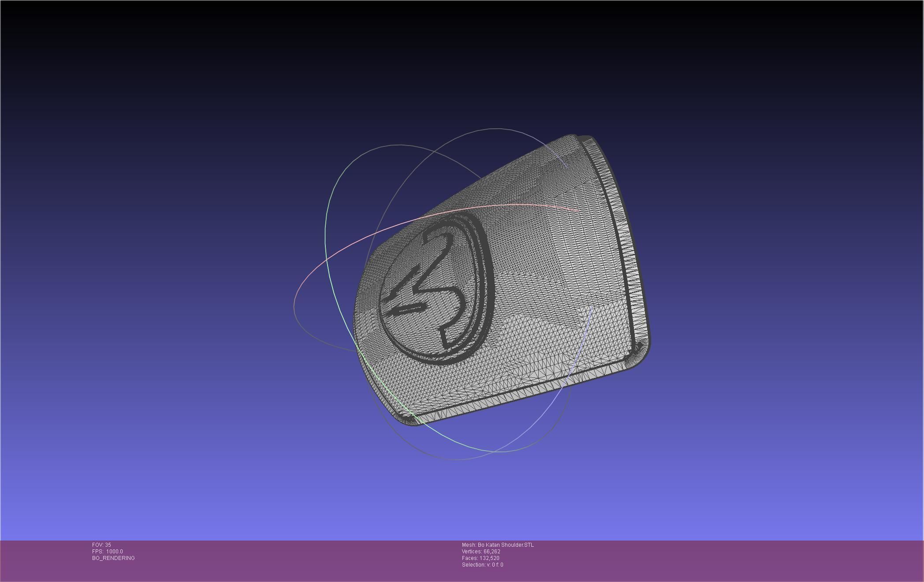Screen dimensions: 924x582
Task: Click the engraved emblem on the shoulder mesh
Action: click(x=436, y=287)
